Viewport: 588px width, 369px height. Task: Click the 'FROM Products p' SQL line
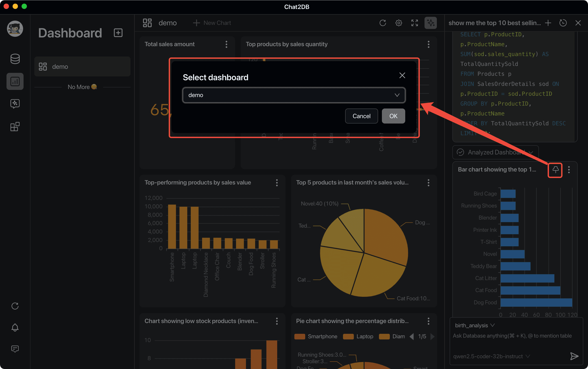486,74
